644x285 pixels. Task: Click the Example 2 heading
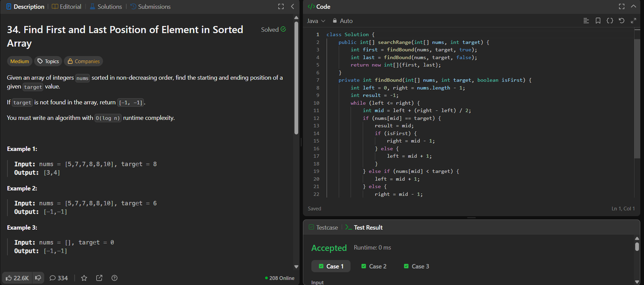[21, 188]
